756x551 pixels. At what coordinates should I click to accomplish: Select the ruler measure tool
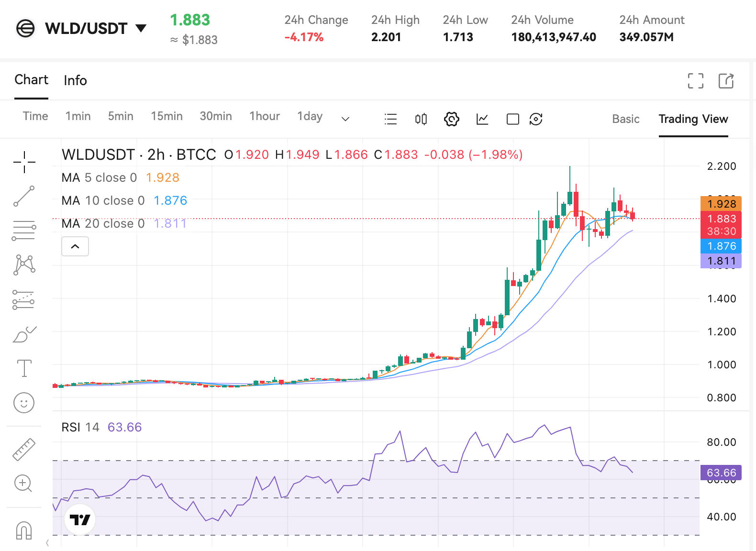tap(24, 449)
